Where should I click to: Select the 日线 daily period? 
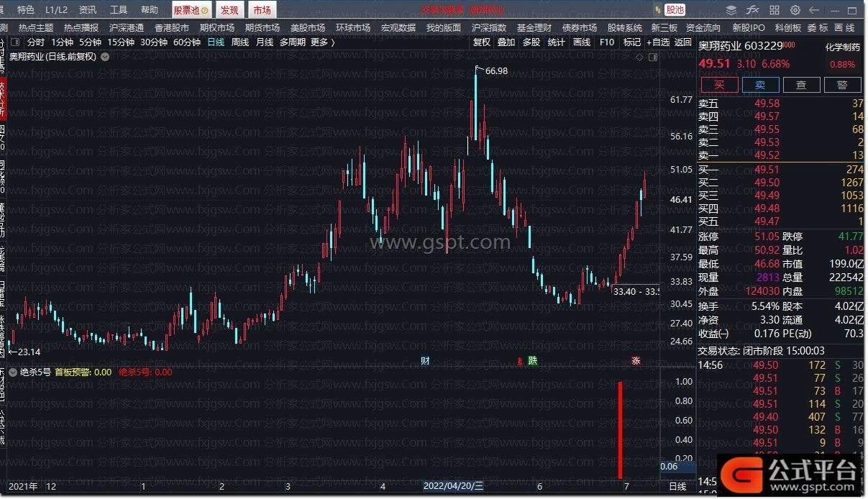tap(216, 42)
